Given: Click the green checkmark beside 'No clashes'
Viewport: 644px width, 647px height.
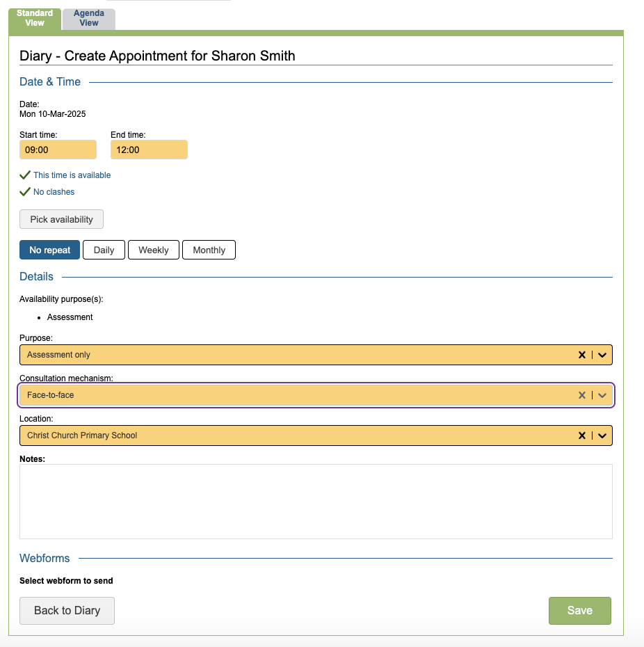Looking at the screenshot, I should tap(25, 191).
